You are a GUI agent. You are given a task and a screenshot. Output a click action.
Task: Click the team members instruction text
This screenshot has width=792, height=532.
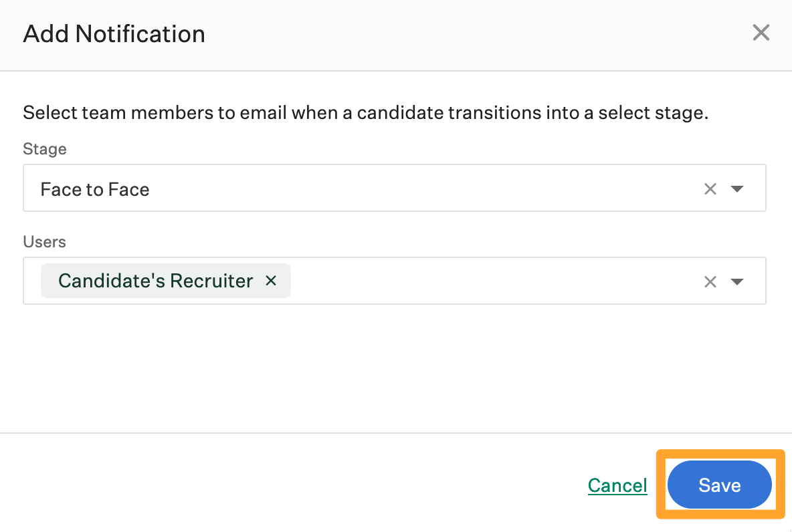coord(365,112)
